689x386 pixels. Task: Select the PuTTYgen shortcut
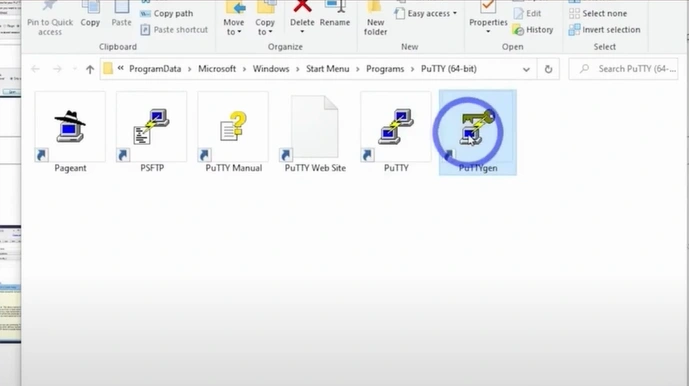(x=478, y=132)
